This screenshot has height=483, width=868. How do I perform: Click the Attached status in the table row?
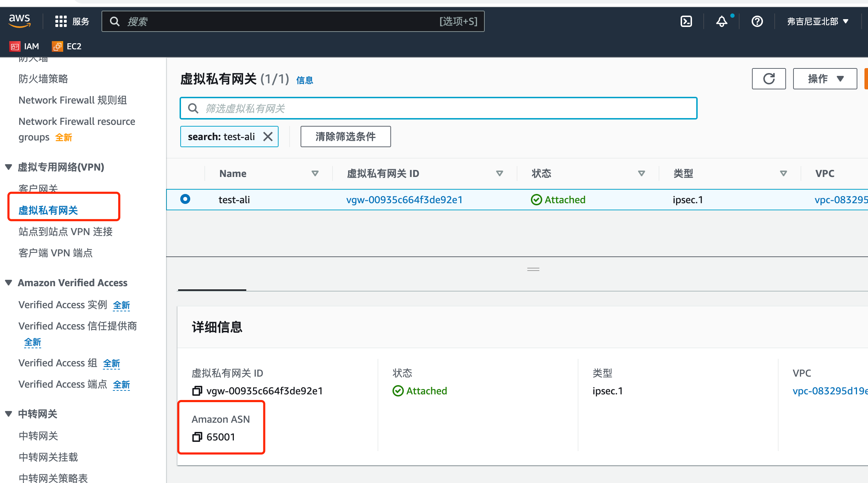(558, 200)
